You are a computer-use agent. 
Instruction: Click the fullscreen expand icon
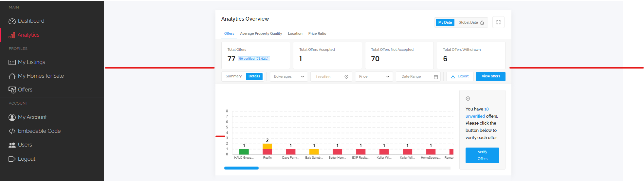pos(498,22)
